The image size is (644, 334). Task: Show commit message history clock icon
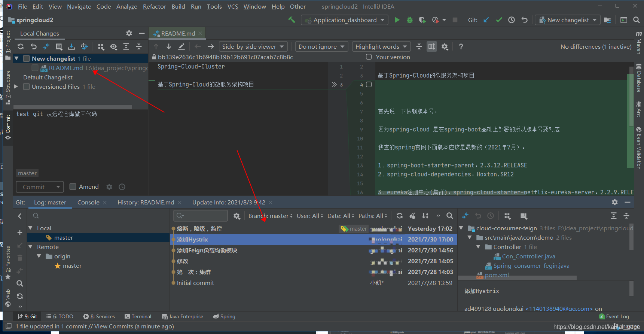point(122,187)
